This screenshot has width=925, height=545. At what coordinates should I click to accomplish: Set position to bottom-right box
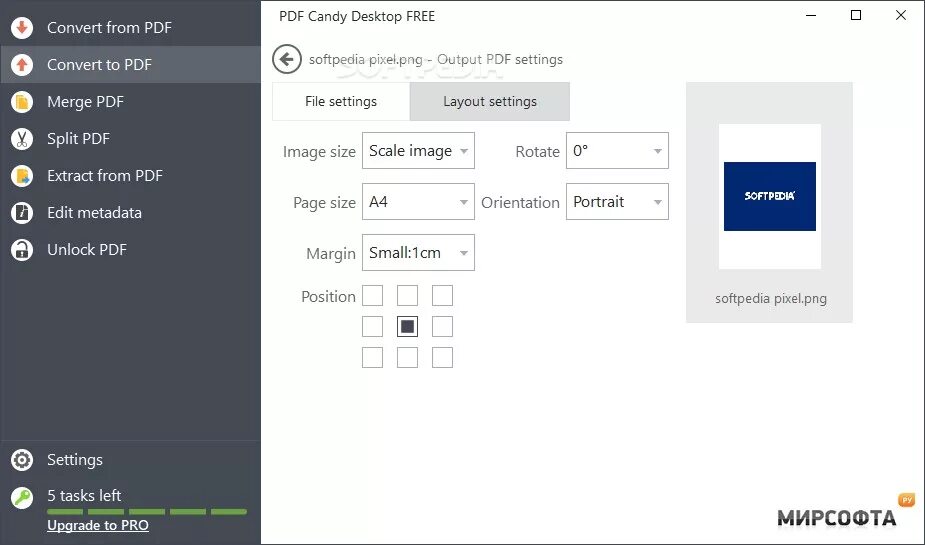[442, 357]
